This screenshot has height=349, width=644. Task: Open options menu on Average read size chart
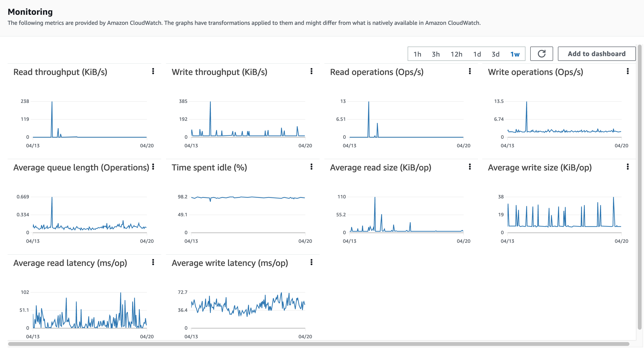click(470, 167)
